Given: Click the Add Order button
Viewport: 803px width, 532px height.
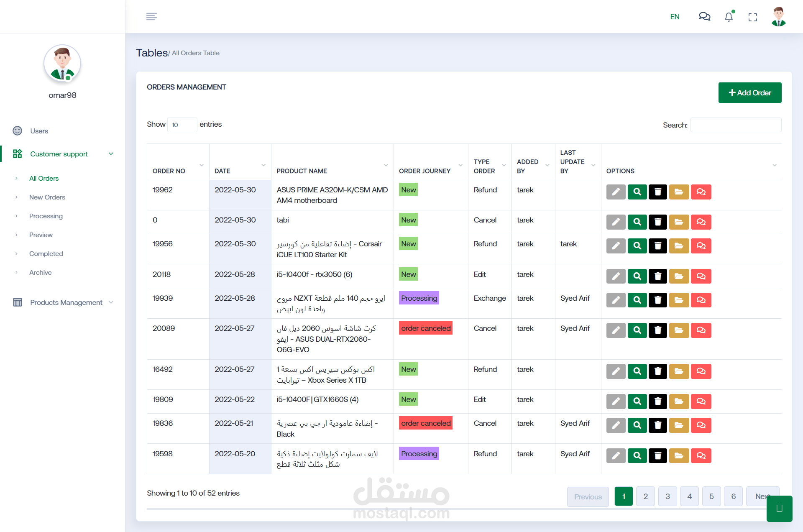Looking at the screenshot, I should [x=749, y=93].
